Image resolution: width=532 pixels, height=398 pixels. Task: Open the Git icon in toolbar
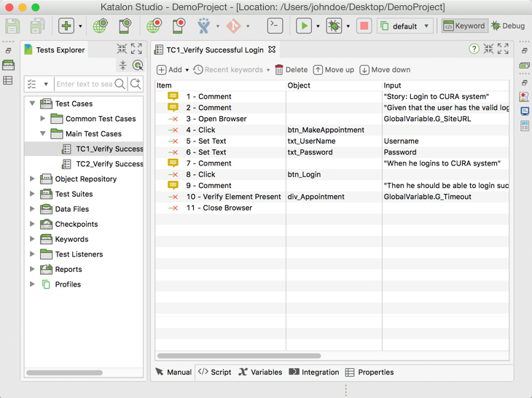(x=233, y=26)
